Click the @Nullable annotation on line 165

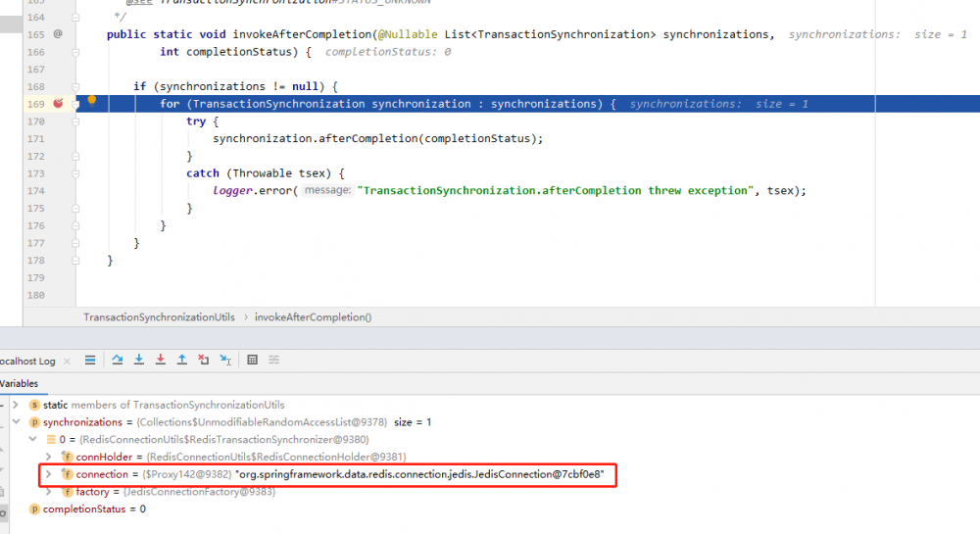click(x=408, y=34)
